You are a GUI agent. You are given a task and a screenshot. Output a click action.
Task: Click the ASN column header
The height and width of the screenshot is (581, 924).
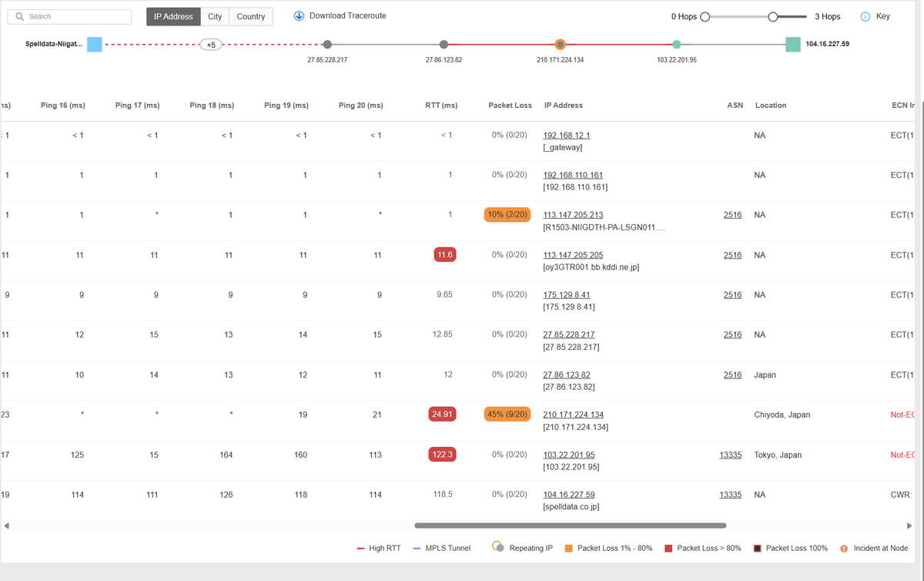735,106
